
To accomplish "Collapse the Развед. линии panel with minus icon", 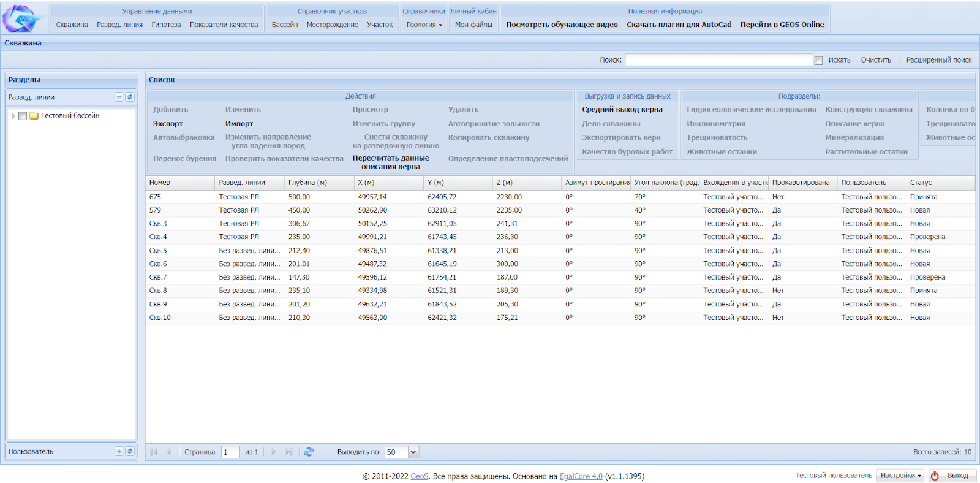I will 119,97.
